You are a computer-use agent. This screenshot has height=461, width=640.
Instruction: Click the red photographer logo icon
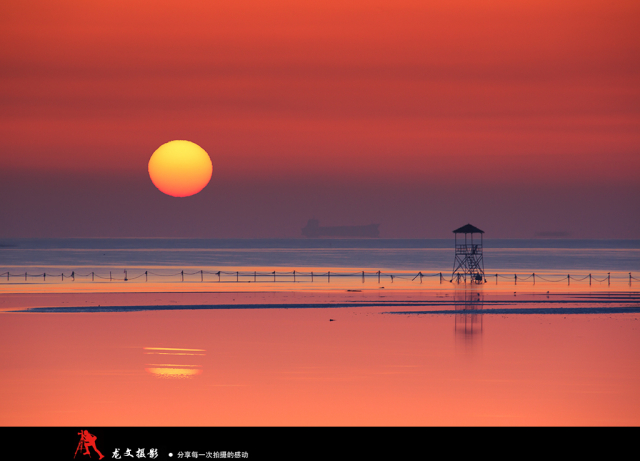point(88,444)
